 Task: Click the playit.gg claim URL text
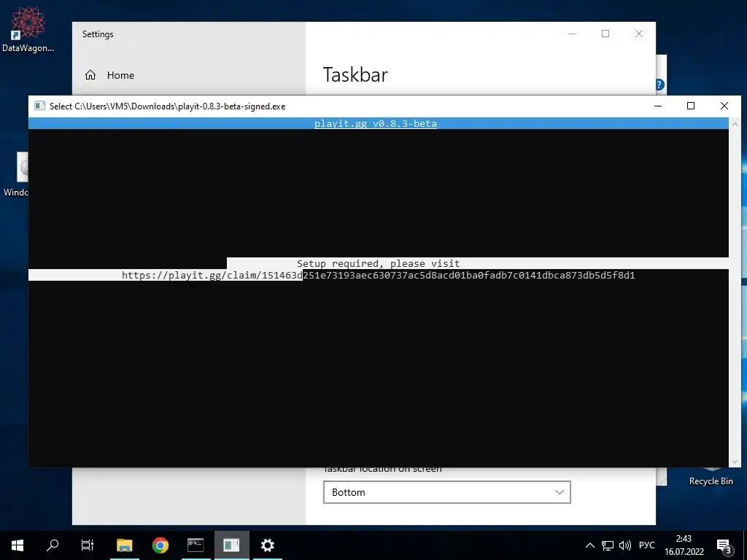point(379,275)
